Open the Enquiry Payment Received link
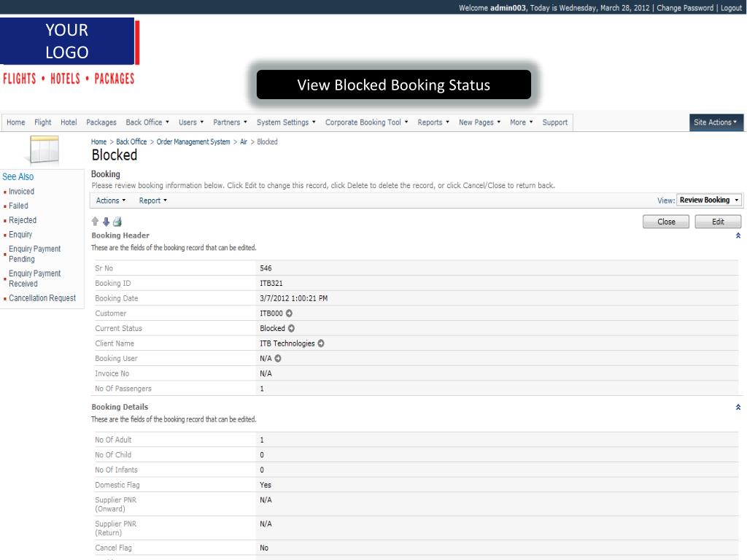 tap(35, 279)
